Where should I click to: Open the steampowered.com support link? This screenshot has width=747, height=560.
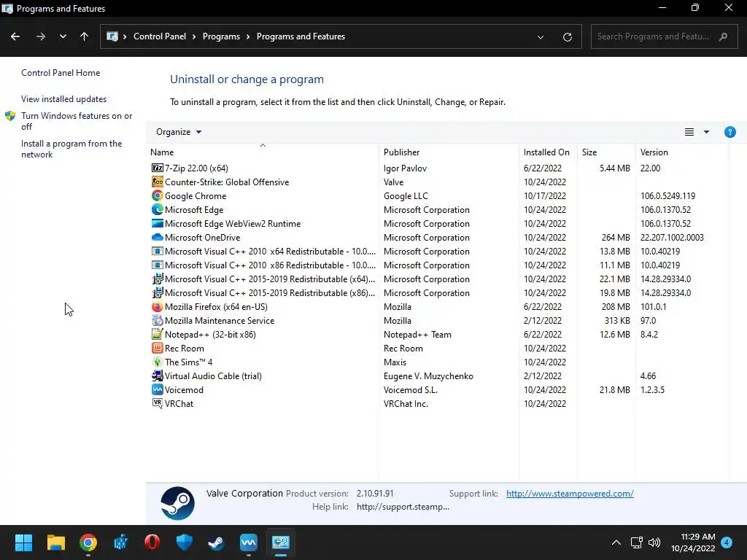[570, 494]
